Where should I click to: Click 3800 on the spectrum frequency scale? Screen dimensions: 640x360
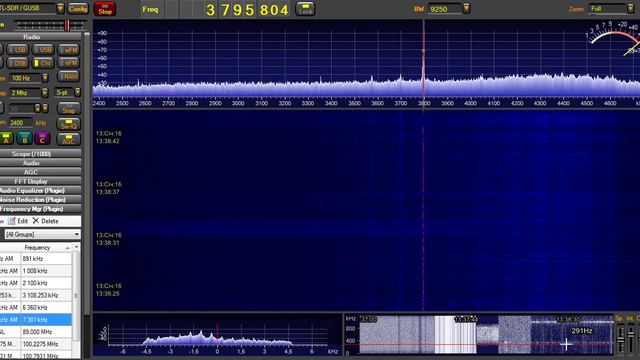tap(424, 103)
